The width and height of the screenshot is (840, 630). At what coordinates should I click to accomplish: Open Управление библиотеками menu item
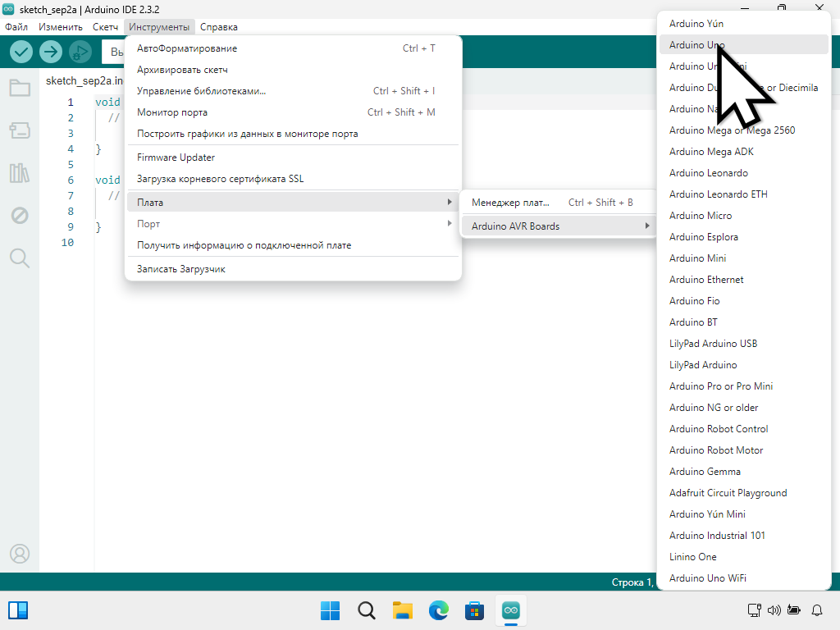pyautogui.click(x=293, y=91)
